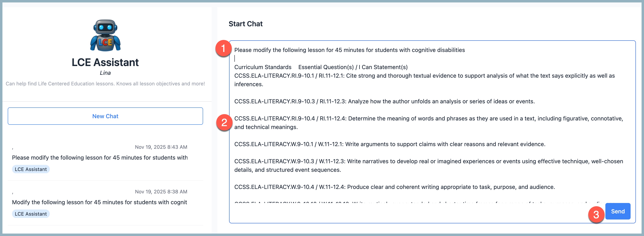Click the Nov 19 8:38 AM timestamp
This screenshot has width=644, height=236.
point(161,192)
